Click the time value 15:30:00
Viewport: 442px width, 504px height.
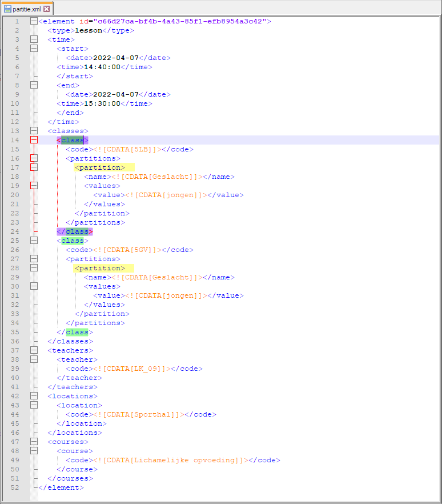102,103
